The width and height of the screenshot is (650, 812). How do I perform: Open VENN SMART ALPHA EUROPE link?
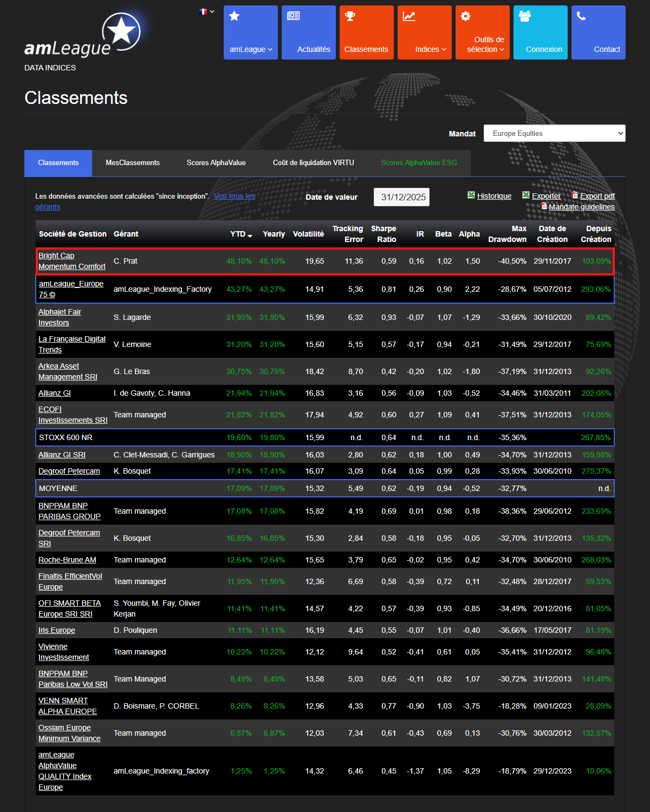click(68, 706)
